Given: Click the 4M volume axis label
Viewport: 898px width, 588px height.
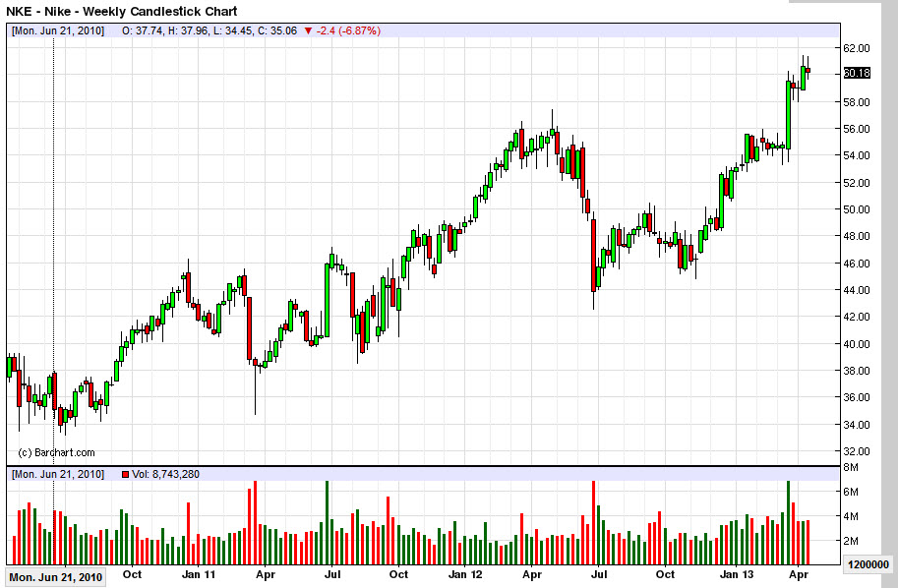Looking at the screenshot, I should pos(851,516).
